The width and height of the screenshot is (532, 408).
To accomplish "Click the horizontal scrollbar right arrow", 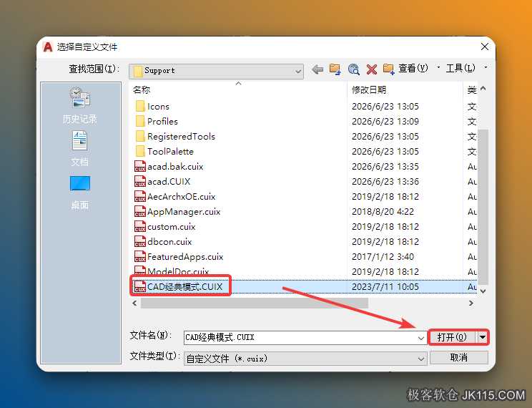I will click(471, 303).
